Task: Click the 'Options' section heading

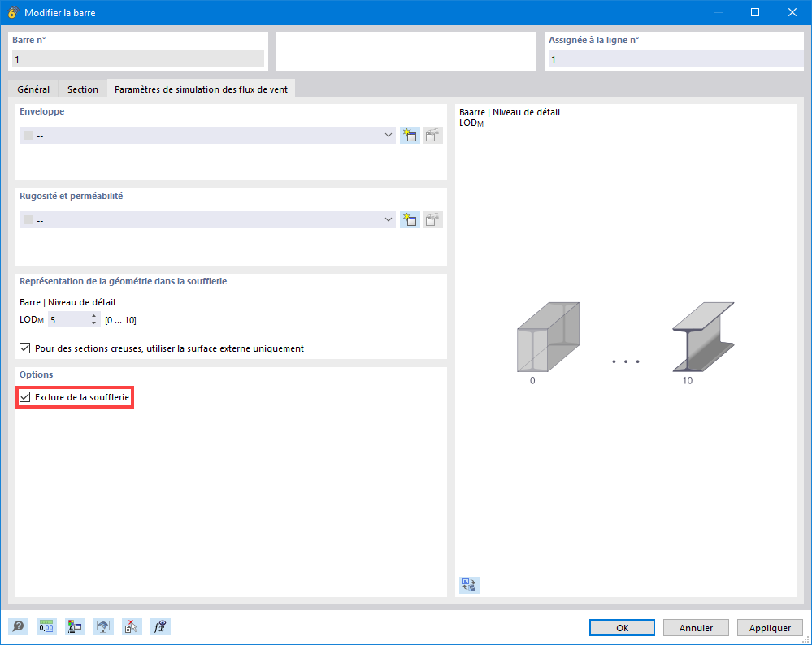Action: click(37, 374)
